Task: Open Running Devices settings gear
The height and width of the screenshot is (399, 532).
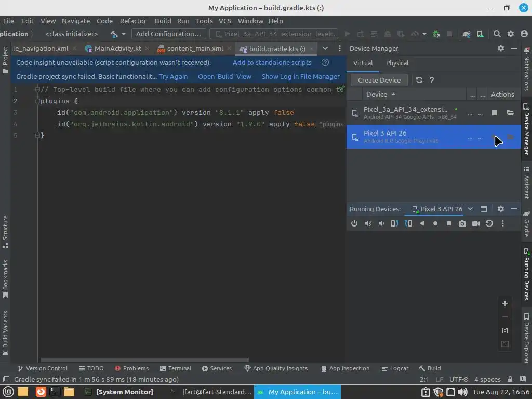Action: coord(501,209)
